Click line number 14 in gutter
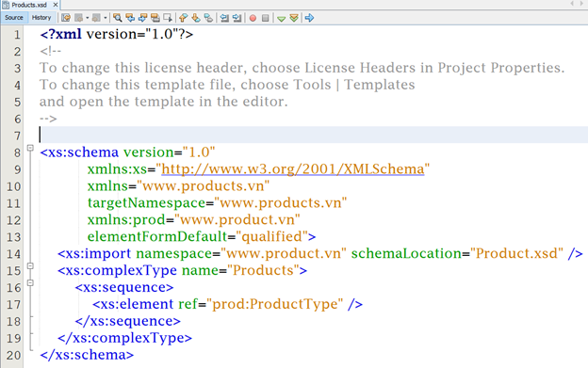The image size is (588, 368). click(13, 254)
